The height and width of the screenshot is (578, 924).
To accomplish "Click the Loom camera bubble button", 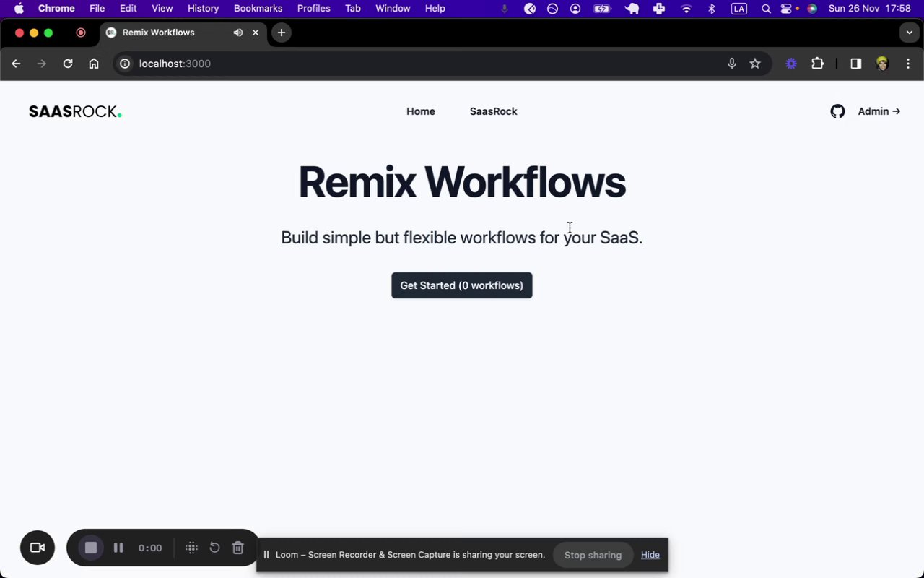I will coord(38,548).
